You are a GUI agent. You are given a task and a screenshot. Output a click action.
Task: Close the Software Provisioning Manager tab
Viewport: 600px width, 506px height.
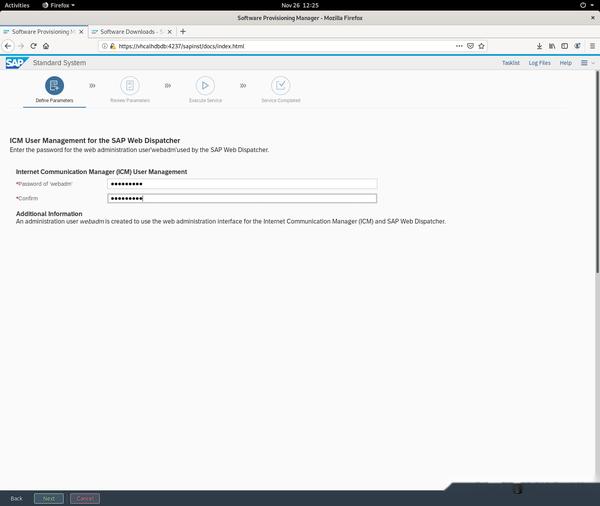pyautogui.click(x=81, y=32)
